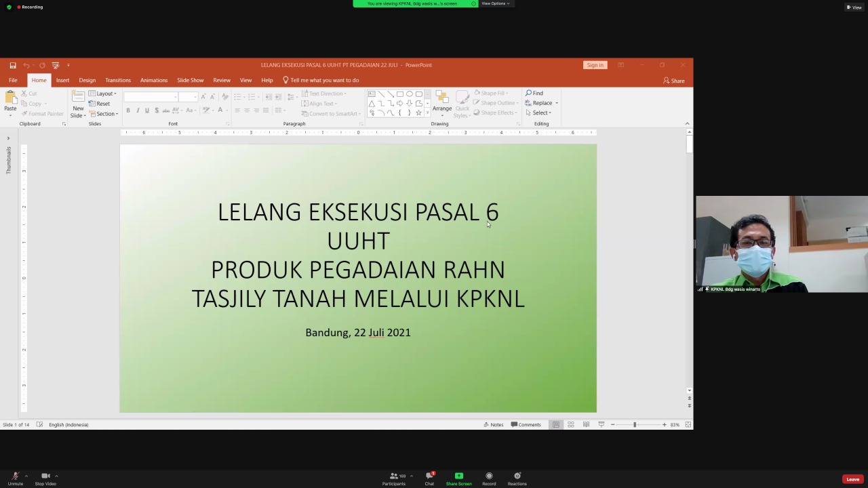Select the Triangle shape in gallery
This screenshot has width=868, height=488.
[x=372, y=104]
